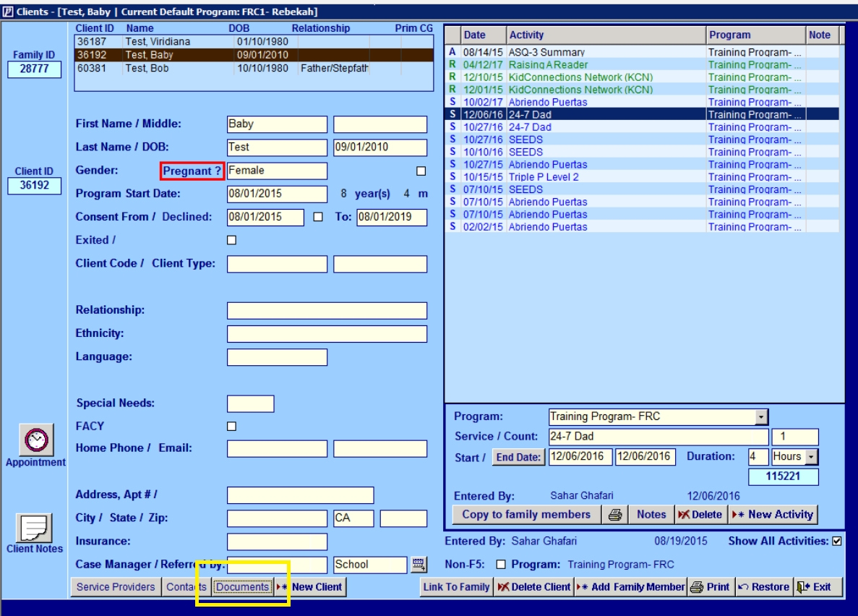
Task: Expand the Program dropdown Training Program- FRC
Action: coord(761,417)
